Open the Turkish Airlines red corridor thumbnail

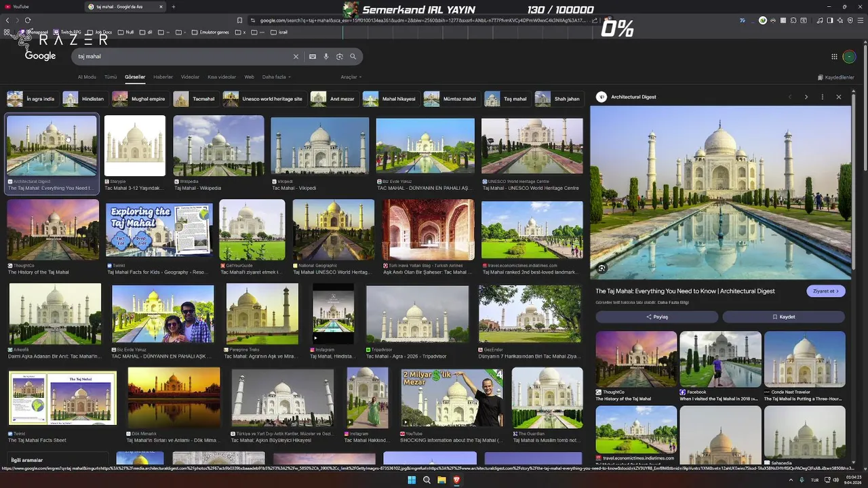(428, 230)
